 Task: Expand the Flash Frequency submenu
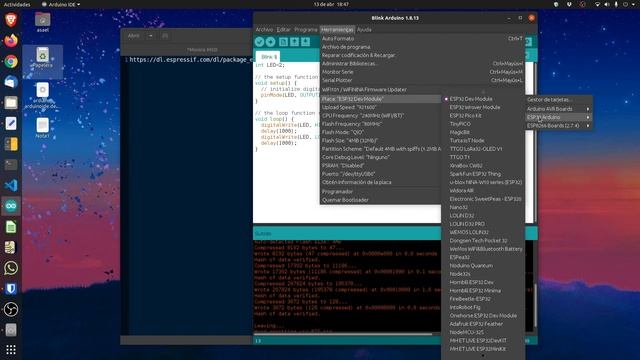(380, 124)
